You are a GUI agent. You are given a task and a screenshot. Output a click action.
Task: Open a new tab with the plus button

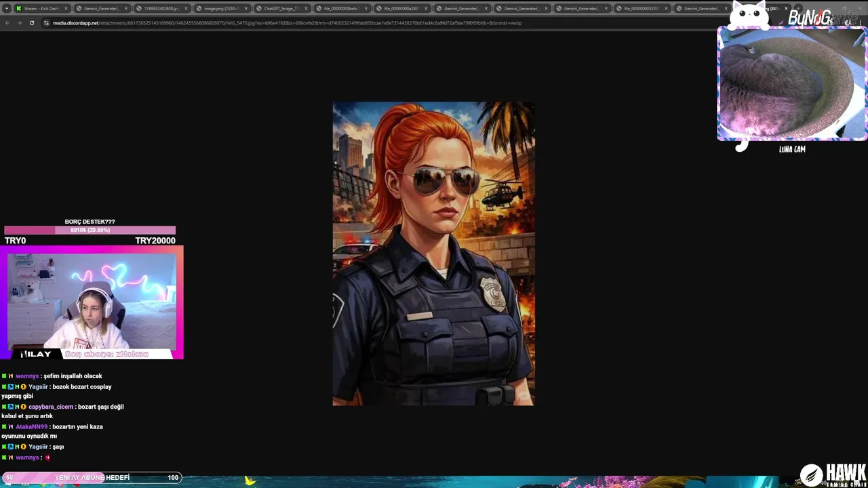pyautogui.click(x=798, y=8)
